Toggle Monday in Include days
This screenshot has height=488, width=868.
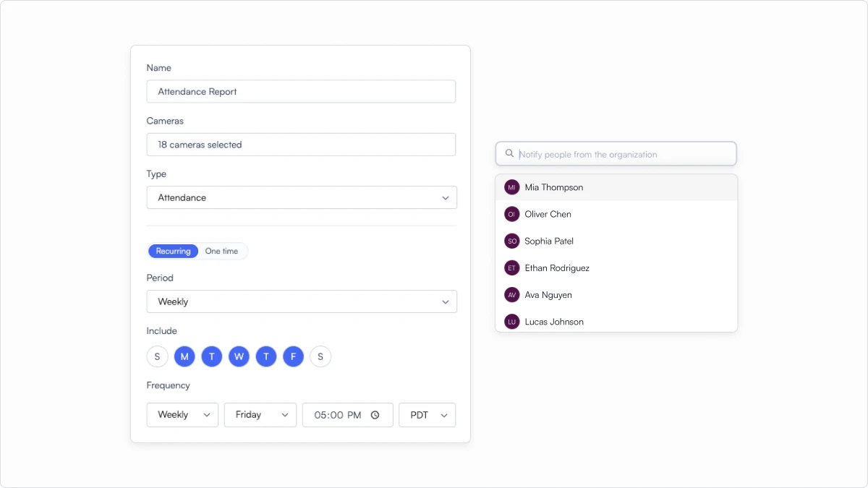(184, 356)
